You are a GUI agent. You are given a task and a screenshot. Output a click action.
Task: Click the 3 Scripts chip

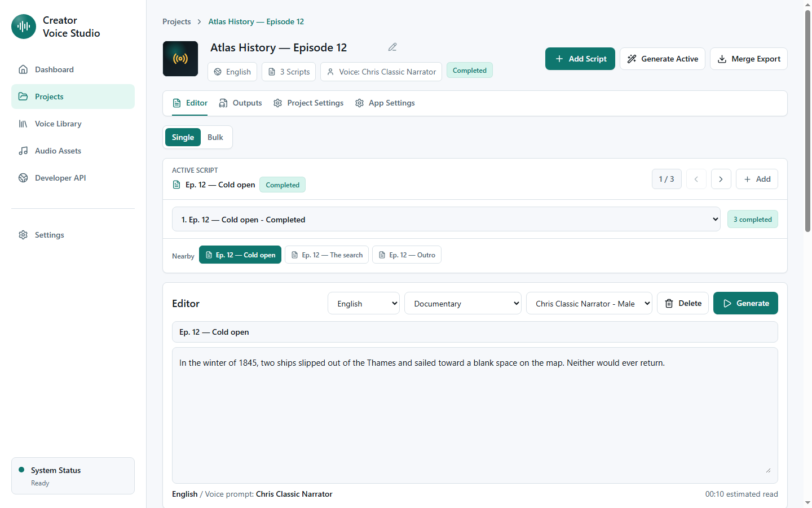coord(289,72)
